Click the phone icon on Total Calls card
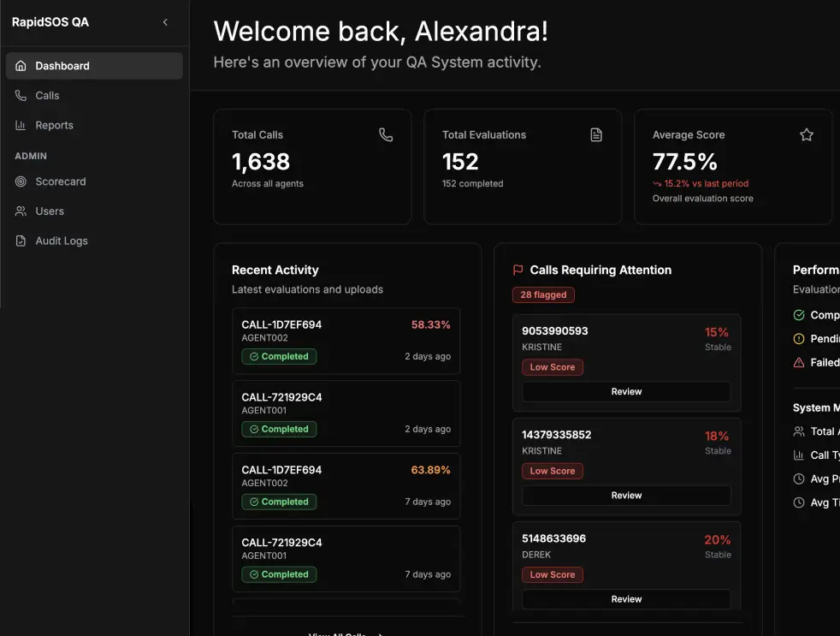The image size is (840, 636). [x=386, y=134]
